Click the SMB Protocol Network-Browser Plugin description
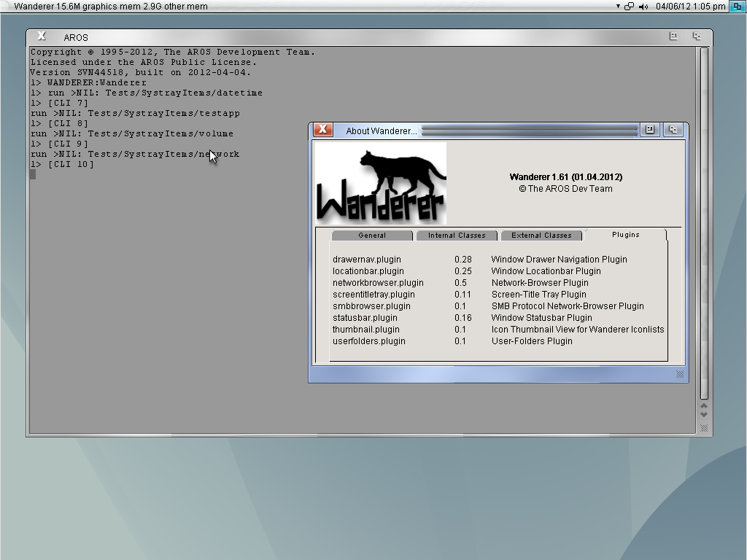 568,306
